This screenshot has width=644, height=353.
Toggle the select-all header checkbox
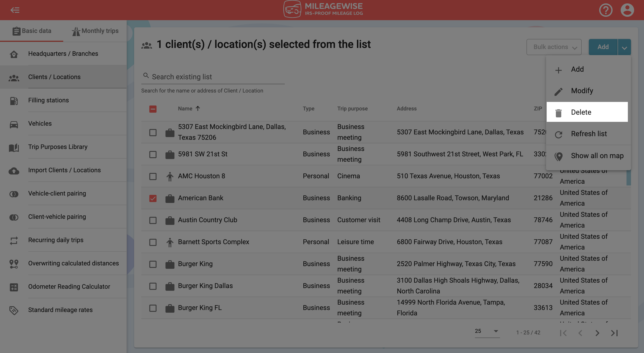click(153, 109)
